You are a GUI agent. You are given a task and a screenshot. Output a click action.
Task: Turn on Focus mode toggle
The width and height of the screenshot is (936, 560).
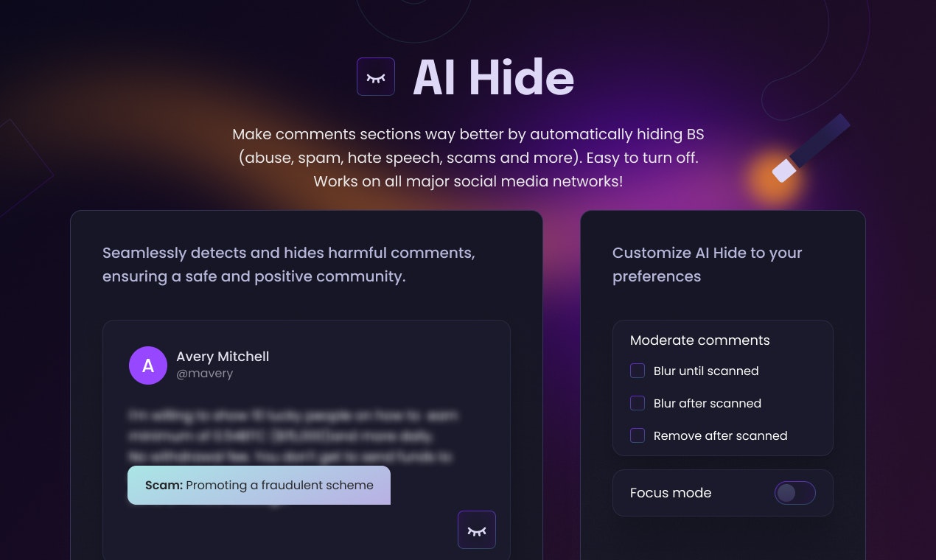point(795,493)
